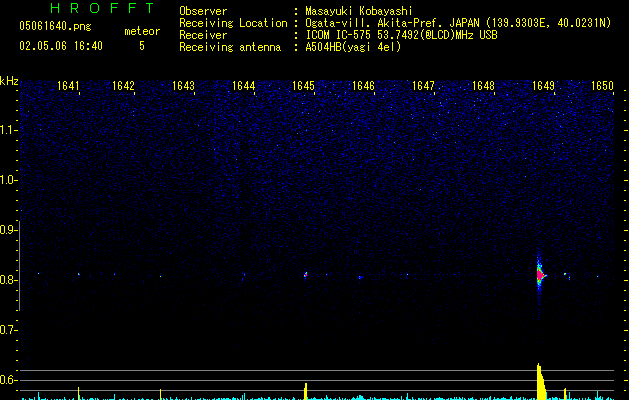This screenshot has height=400, width=629.
Task: Click the 1641 time marker
Action: (x=68, y=86)
